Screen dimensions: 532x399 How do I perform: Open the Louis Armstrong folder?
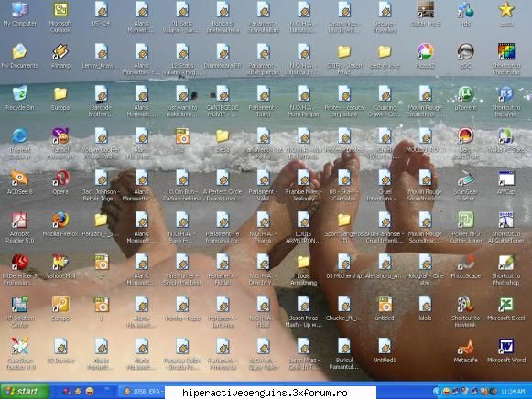click(303, 270)
